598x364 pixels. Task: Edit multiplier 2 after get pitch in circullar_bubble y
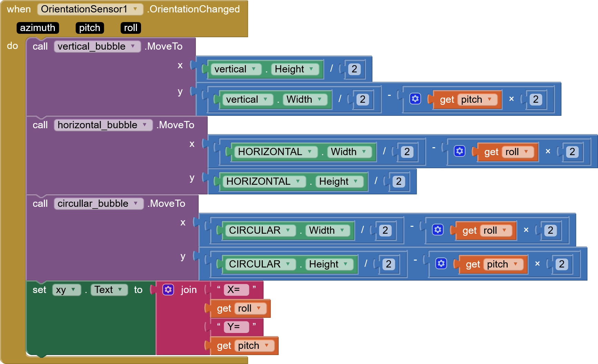(562, 264)
